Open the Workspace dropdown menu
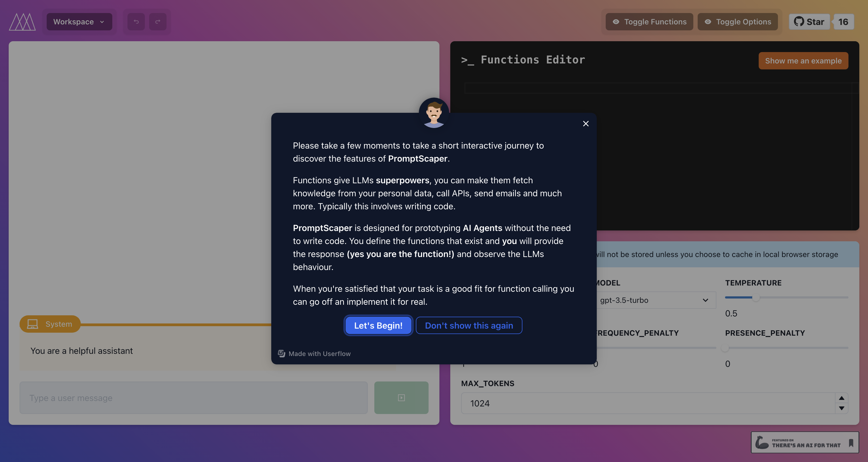 (79, 22)
